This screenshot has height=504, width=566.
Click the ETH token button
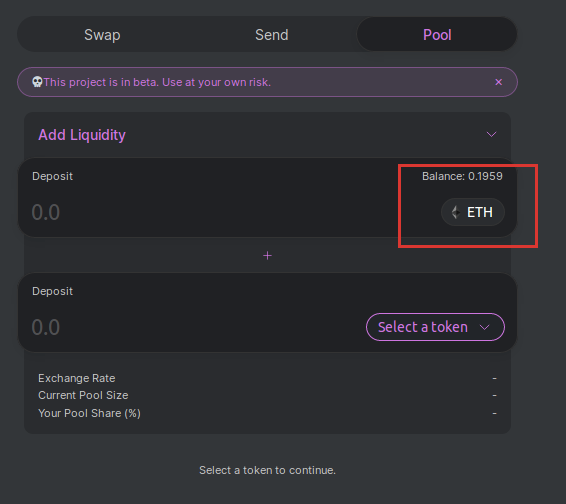click(x=473, y=212)
